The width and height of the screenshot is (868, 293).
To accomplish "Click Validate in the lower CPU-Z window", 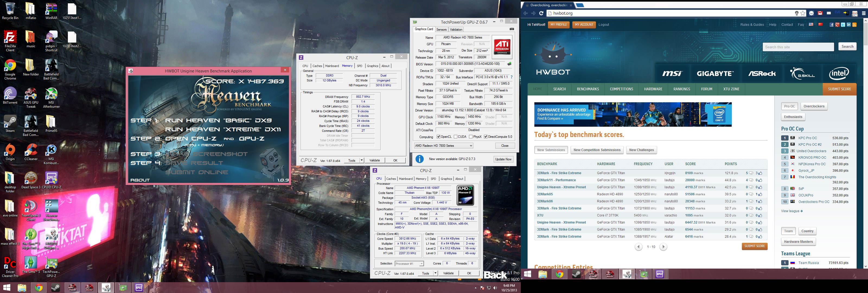I will click(448, 273).
